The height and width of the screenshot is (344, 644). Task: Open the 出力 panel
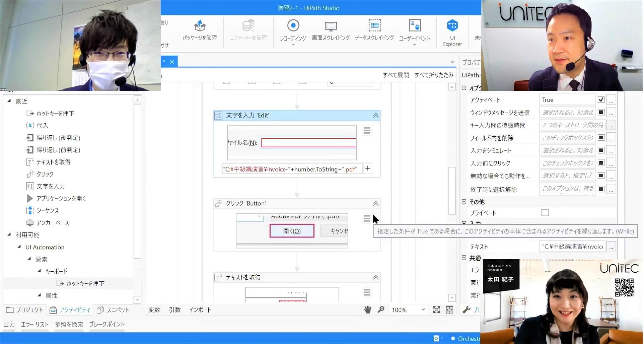click(9, 324)
